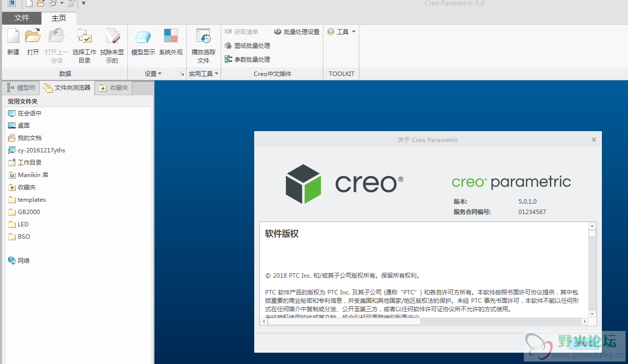
Task: Click the open folder icon in quick access toolbar
Action: (40, 3)
